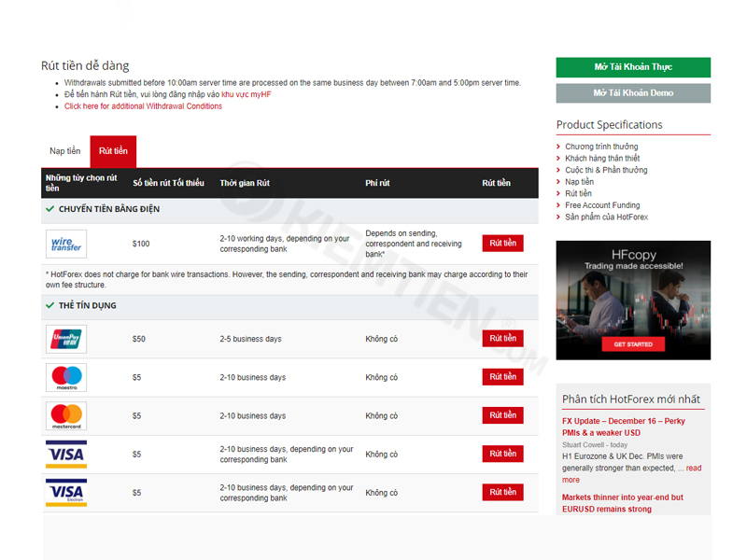The width and height of the screenshot is (747, 560).
Task: Click Thời gian Rút column header
Action: 245,183
